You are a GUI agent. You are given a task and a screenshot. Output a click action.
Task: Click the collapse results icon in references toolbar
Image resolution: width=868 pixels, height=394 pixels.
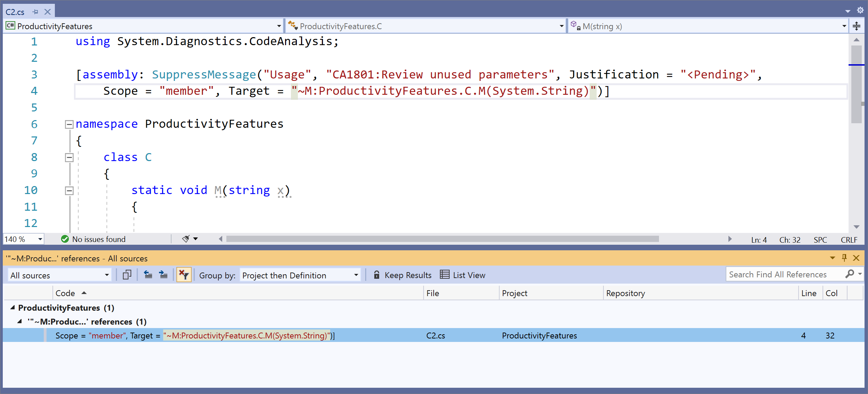click(x=148, y=275)
